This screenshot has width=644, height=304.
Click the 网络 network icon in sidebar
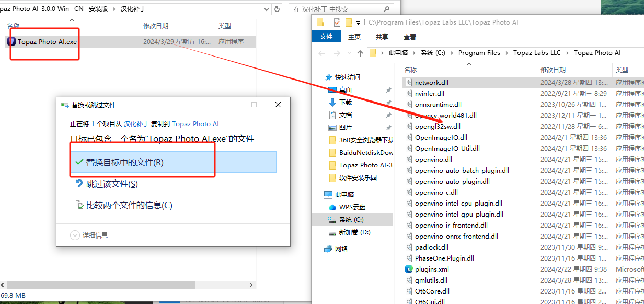click(328, 249)
